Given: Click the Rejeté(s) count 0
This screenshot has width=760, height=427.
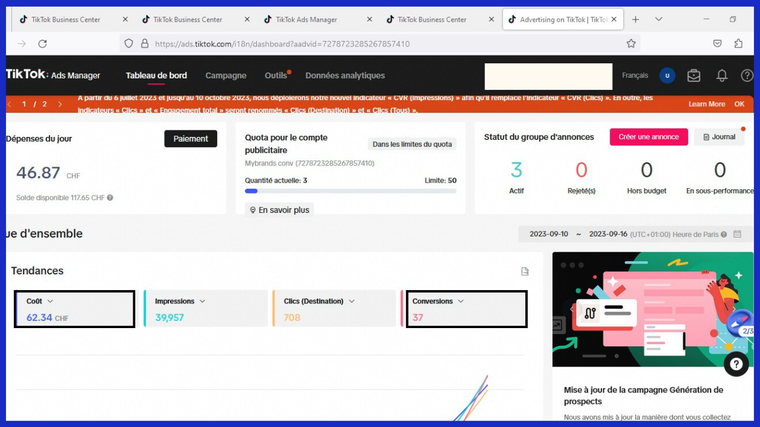Looking at the screenshot, I should pyautogui.click(x=581, y=170).
